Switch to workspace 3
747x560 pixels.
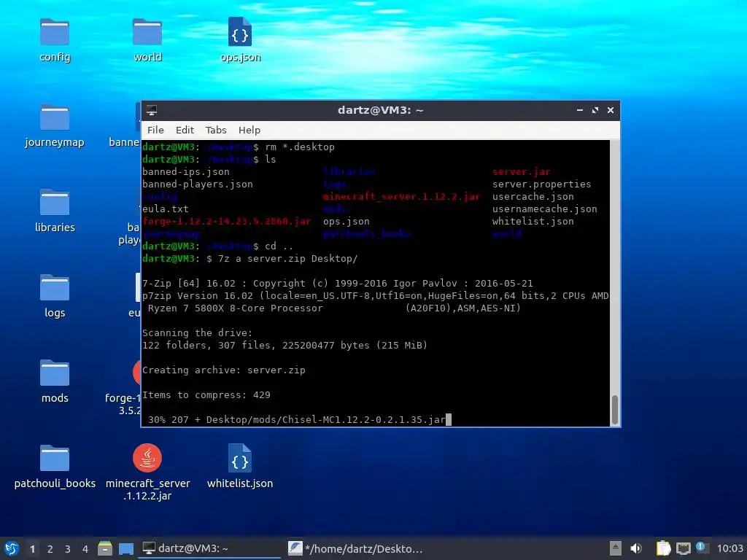(68, 549)
